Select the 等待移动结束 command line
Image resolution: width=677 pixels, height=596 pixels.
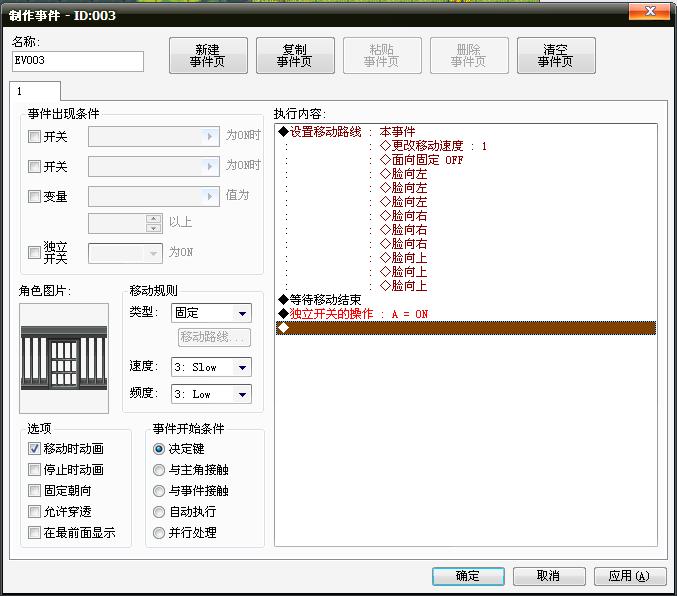pyautogui.click(x=466, y=300)
